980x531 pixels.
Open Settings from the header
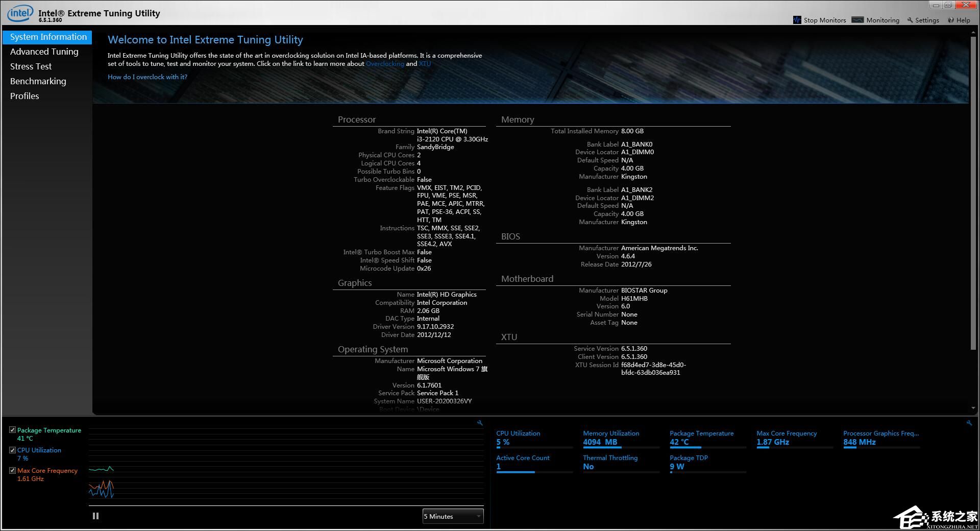(x=923, y=20)
